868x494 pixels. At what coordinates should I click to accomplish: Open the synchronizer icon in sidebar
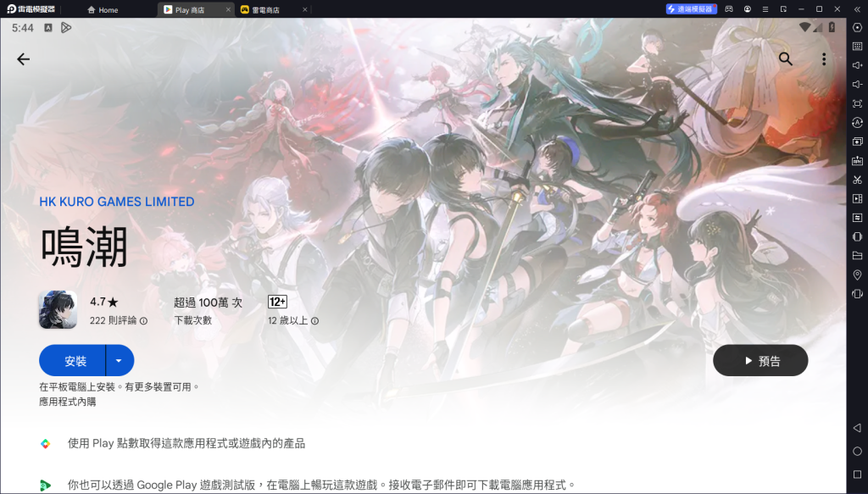tap(858, 218)
